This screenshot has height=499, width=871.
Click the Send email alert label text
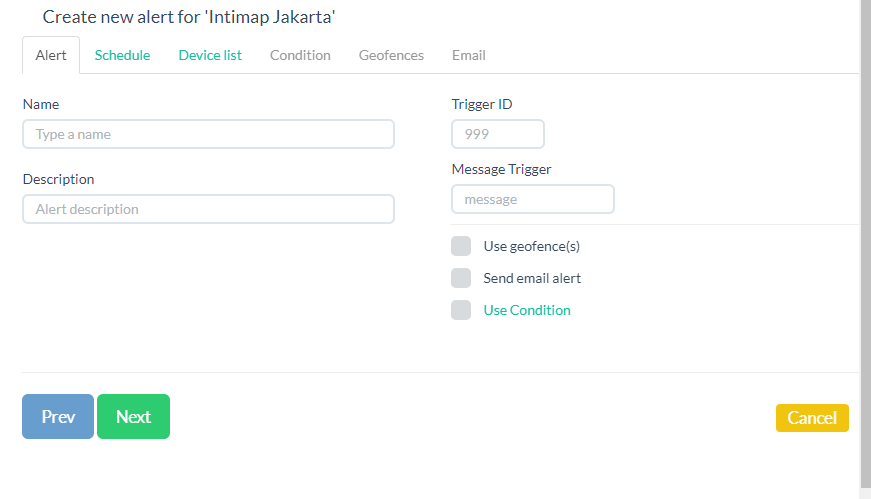[x=532, y=278]
